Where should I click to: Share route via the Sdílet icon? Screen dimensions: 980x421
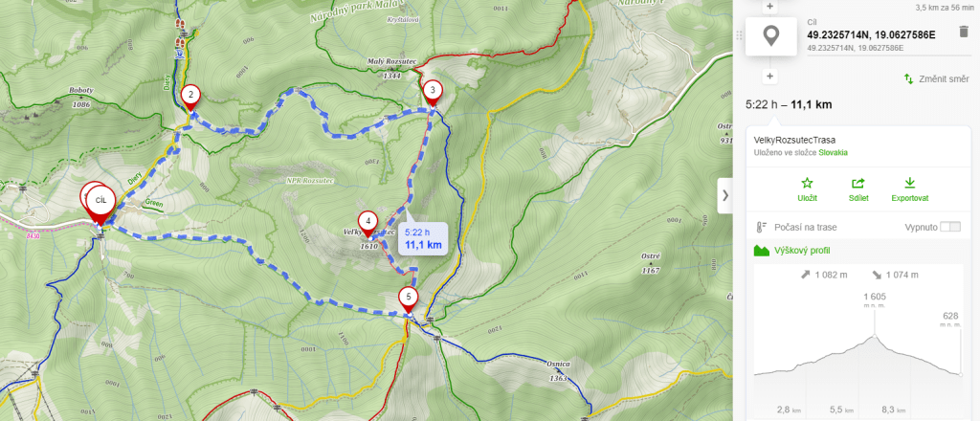tap(858, 183)
